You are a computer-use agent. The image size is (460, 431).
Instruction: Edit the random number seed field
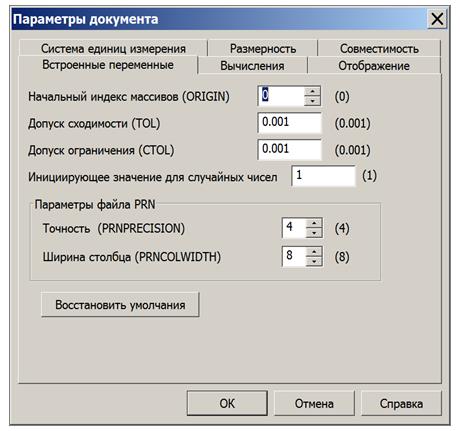point(323,176)
